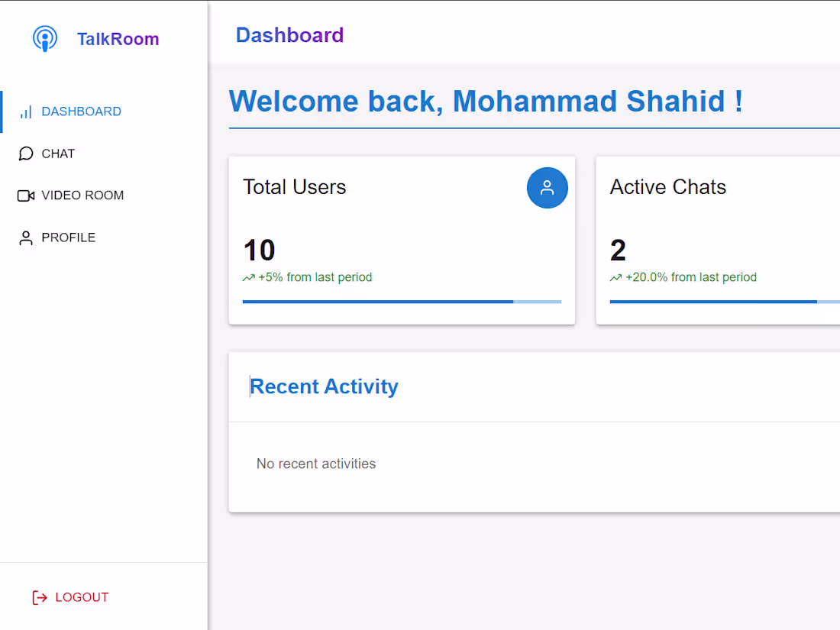Viewport: 840px width, 630px height.
Task: Click the Chat speech bubble icon
Action: [25, 153]
